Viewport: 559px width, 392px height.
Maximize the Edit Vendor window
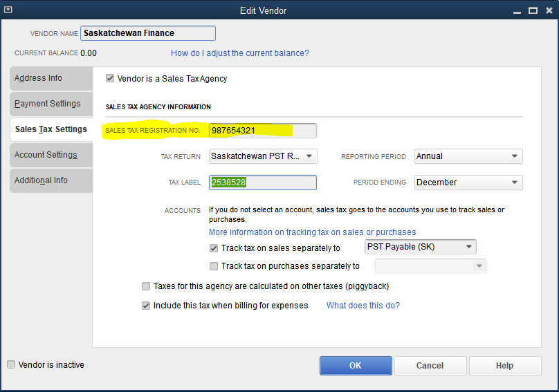tap(533, 10)
